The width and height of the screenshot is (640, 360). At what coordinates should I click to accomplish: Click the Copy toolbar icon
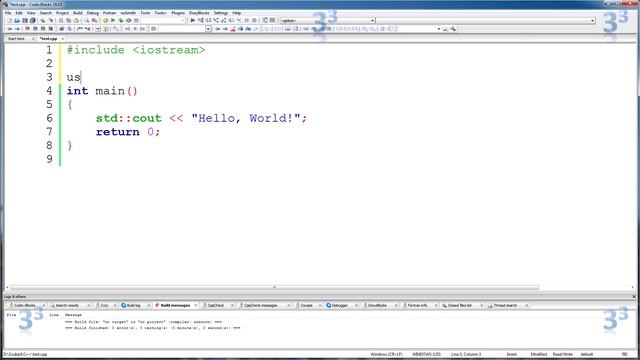[x=69, y=20]
